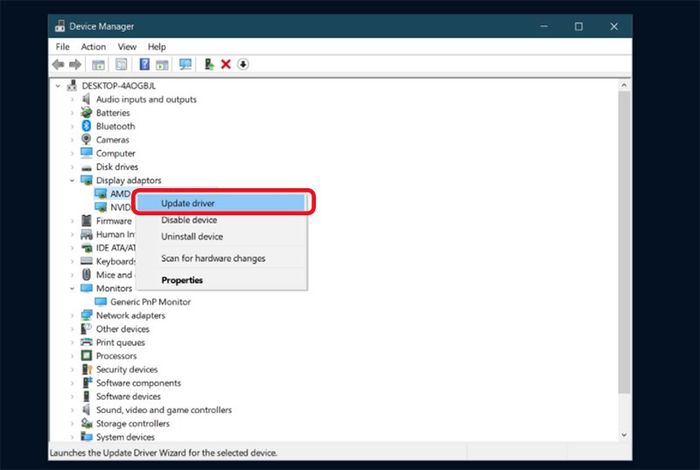Select the Generic PnP Monitor device

coord(150,302)
